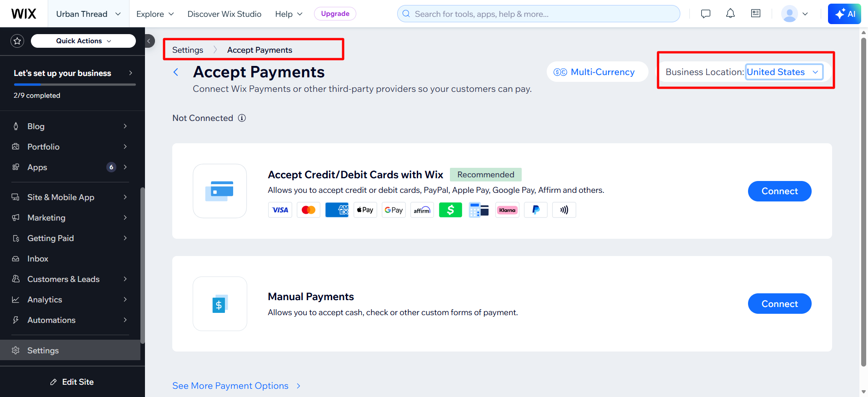
Task: Click the Upgrade button
Action: (x=335, y=14)
